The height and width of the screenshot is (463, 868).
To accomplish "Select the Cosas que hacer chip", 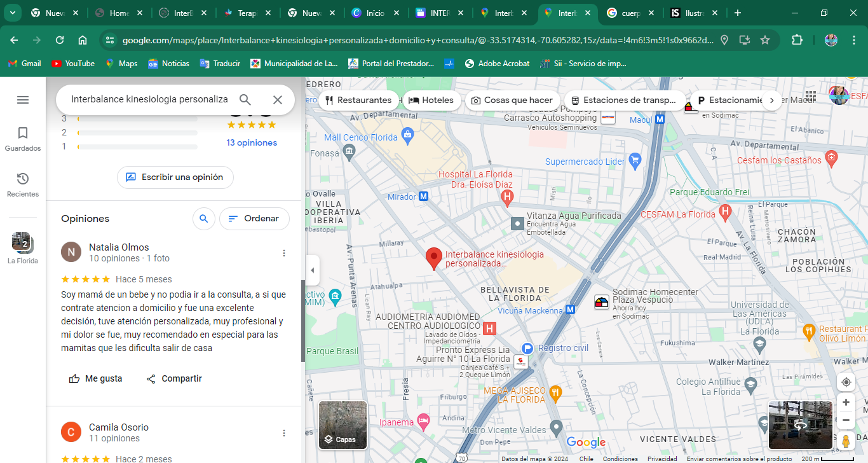I will coord(512,100).
